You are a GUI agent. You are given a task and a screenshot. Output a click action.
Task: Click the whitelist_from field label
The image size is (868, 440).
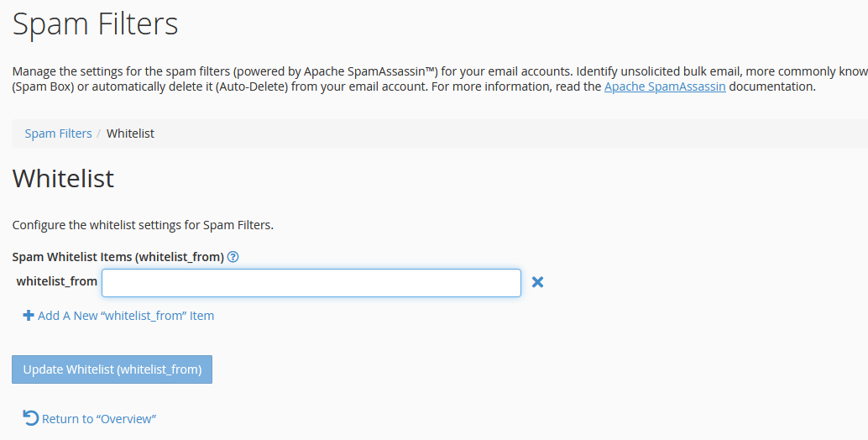click(57, 281)
